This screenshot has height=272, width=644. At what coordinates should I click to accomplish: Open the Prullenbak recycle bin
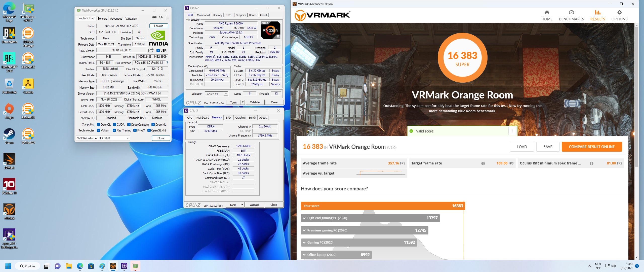[x=9, y=86]
